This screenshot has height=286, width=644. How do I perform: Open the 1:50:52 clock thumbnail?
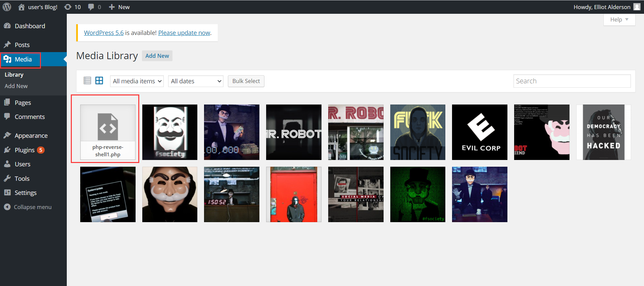coord(232,194)
